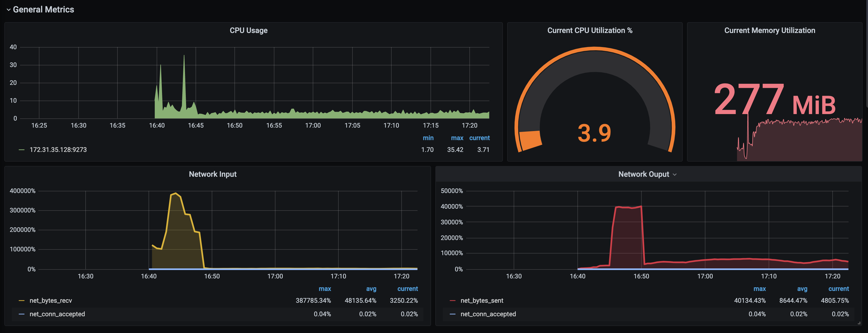Click red color line icon beside net_bytes_sent
The image size is (868, 333).
(453, 300)
